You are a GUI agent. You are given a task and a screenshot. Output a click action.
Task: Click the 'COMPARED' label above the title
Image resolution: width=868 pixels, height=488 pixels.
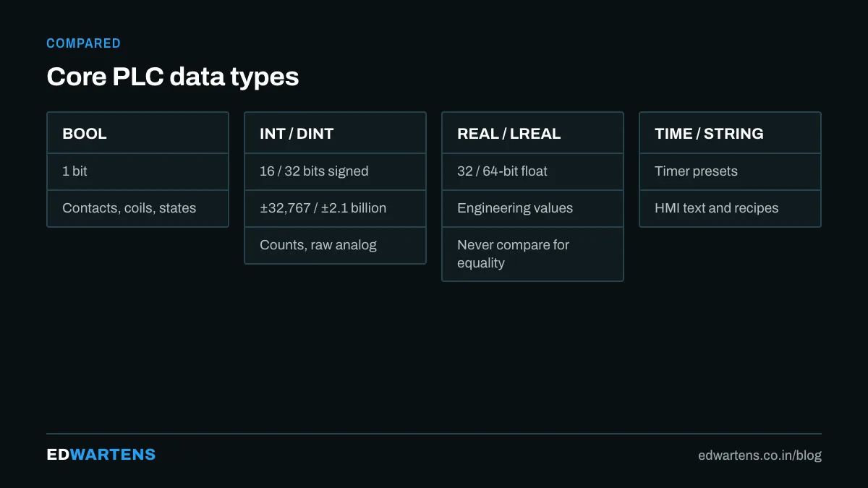(x=83, y=43)
